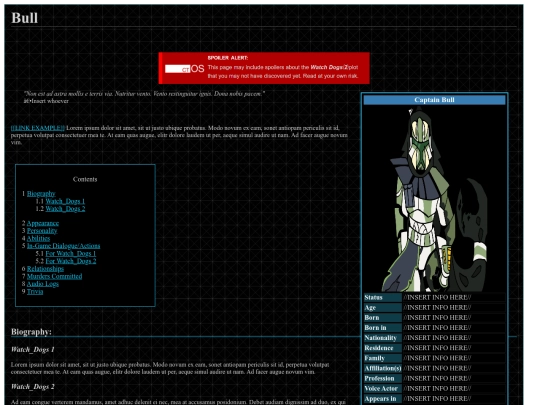Screen dimensions: 540x405
Task: Select the Watch_Dogs 1 subsection heading
Action: pos(33,350)
